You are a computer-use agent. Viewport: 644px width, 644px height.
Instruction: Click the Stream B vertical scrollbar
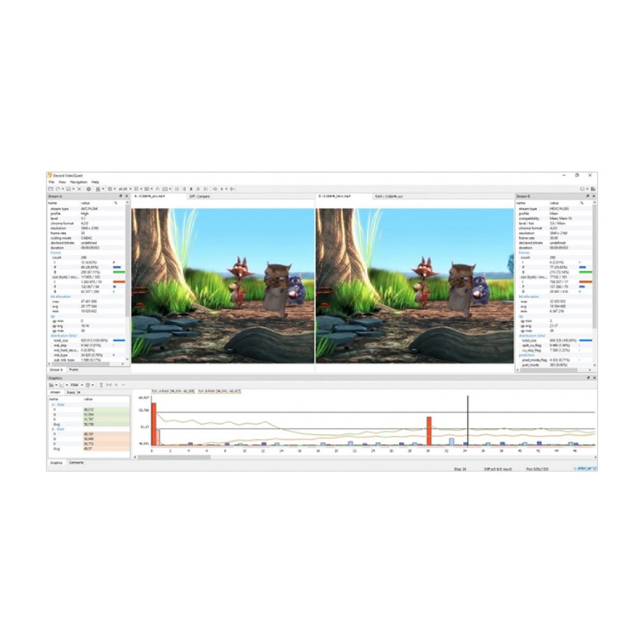[x=594, y=267]
